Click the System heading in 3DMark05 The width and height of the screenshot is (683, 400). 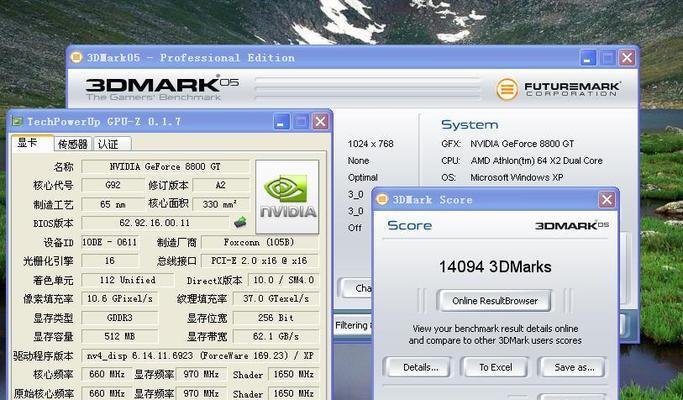[470, 125]
